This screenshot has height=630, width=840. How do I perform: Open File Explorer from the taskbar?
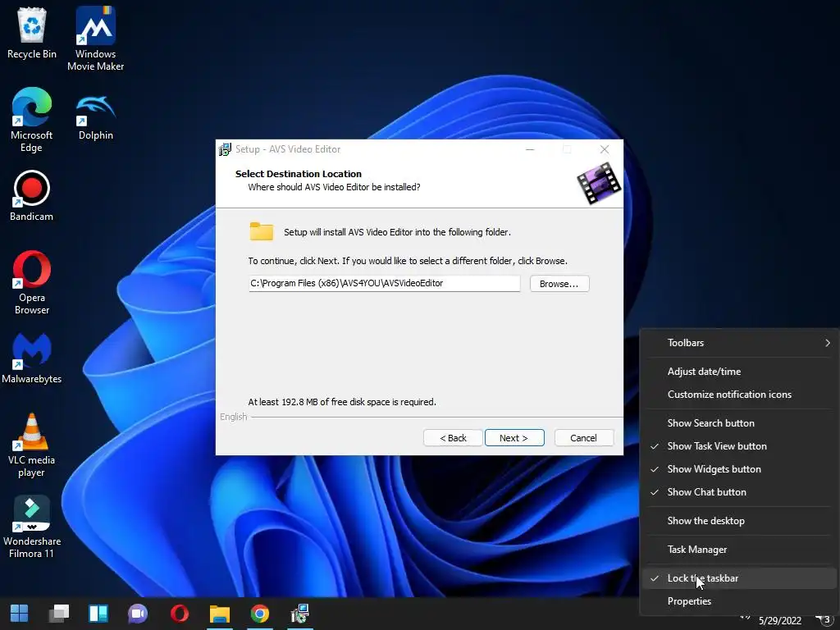[220, 614]
